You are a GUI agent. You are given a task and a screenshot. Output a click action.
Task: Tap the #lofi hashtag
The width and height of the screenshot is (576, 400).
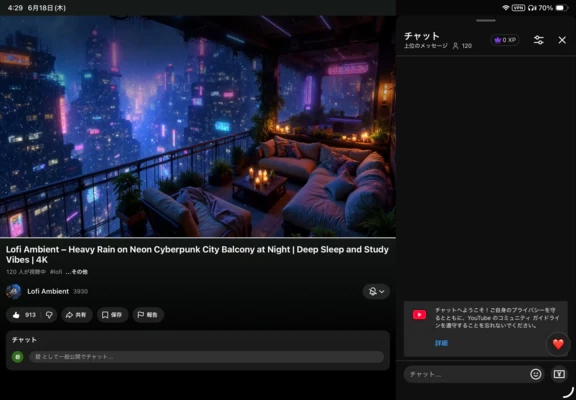tap(56, 272)
